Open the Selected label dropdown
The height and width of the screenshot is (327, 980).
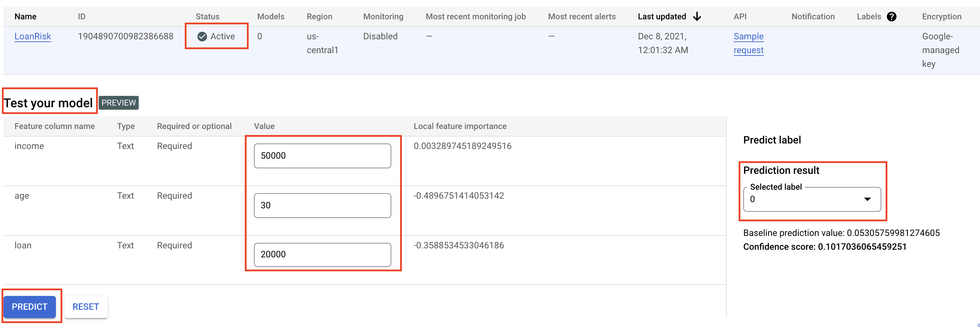click(812, 199)
